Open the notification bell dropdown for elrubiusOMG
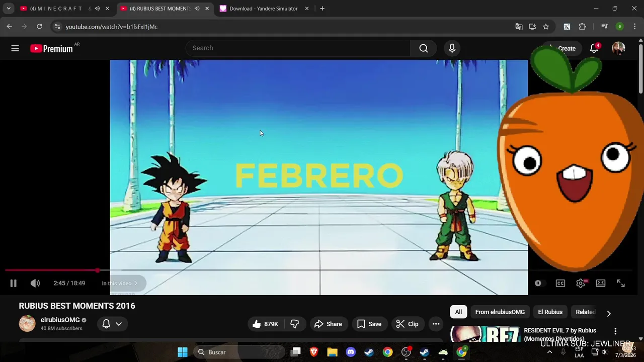The width and height of the screenshot is (644, 362). point(112,324)
